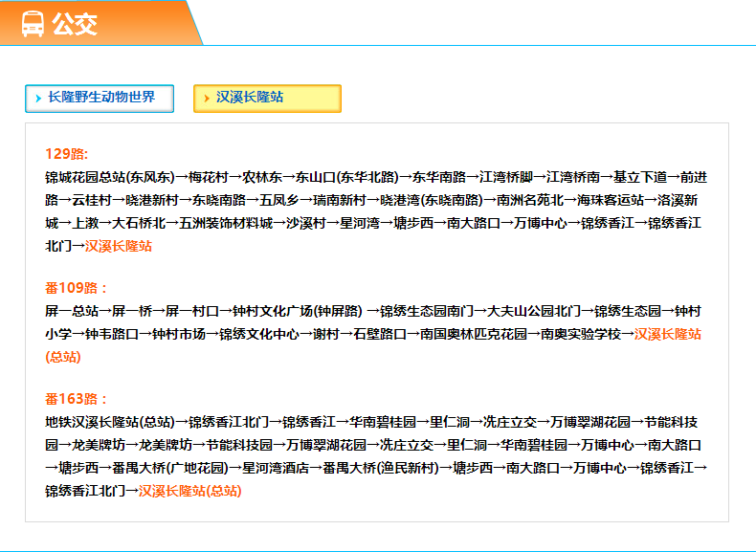Click the stop 五凤乡
Viewport: 756px width, 552px height.
[279, 200]
